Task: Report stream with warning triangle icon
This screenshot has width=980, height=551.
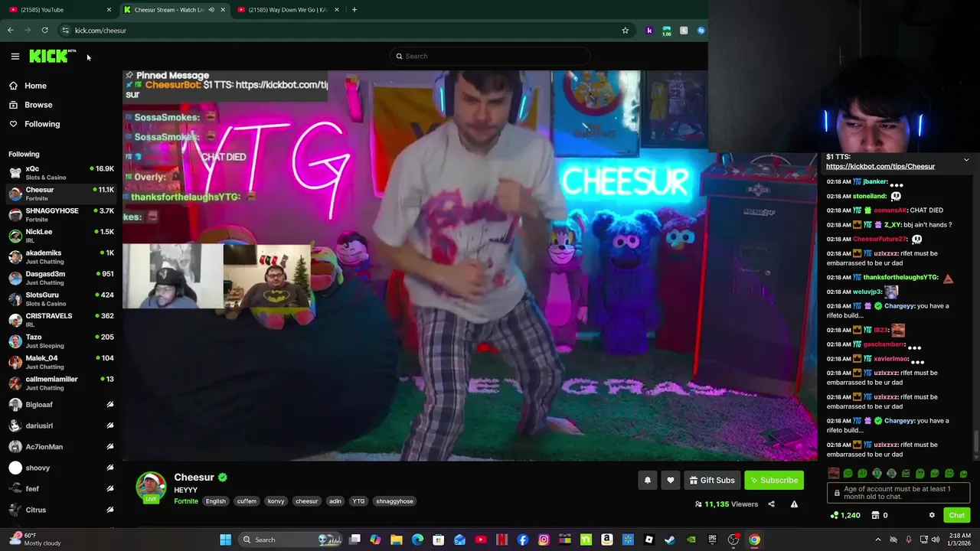Action: point(794,504)
